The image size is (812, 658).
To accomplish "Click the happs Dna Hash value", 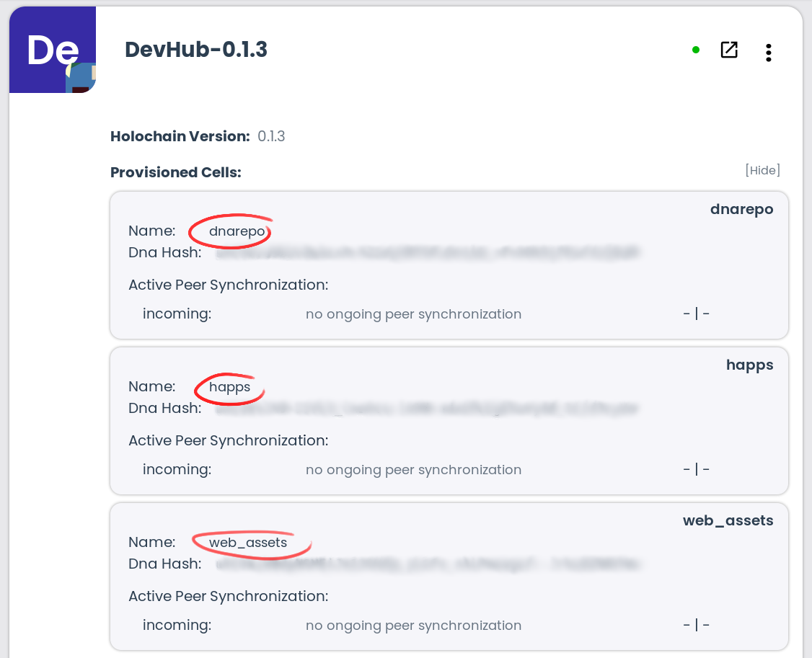I will tap(425, 408).
